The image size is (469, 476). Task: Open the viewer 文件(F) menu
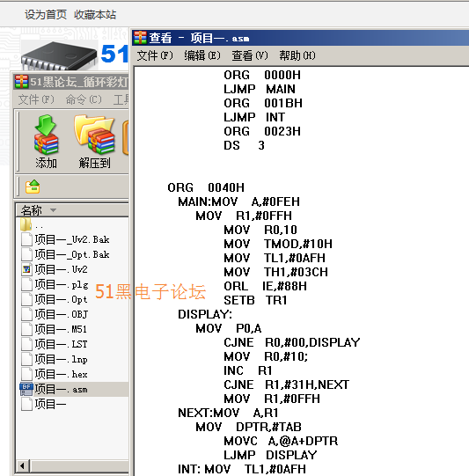[x=155, y=55]
